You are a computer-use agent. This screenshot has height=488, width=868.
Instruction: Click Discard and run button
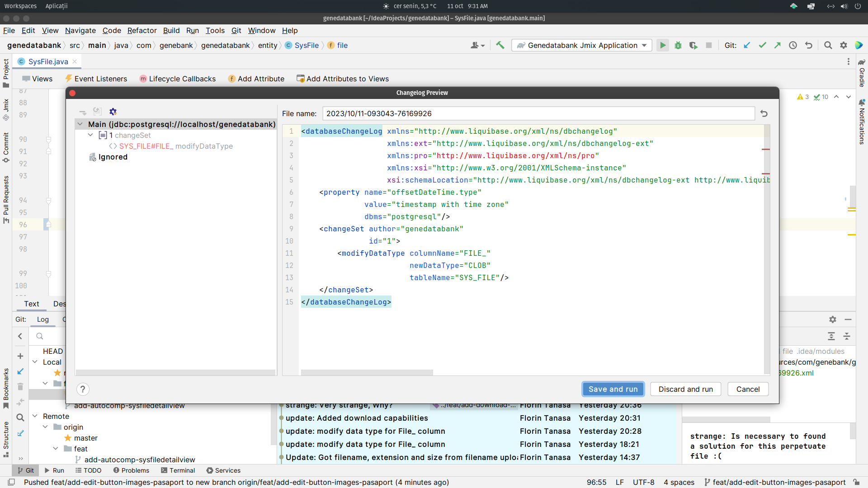[x=686, y=389]
